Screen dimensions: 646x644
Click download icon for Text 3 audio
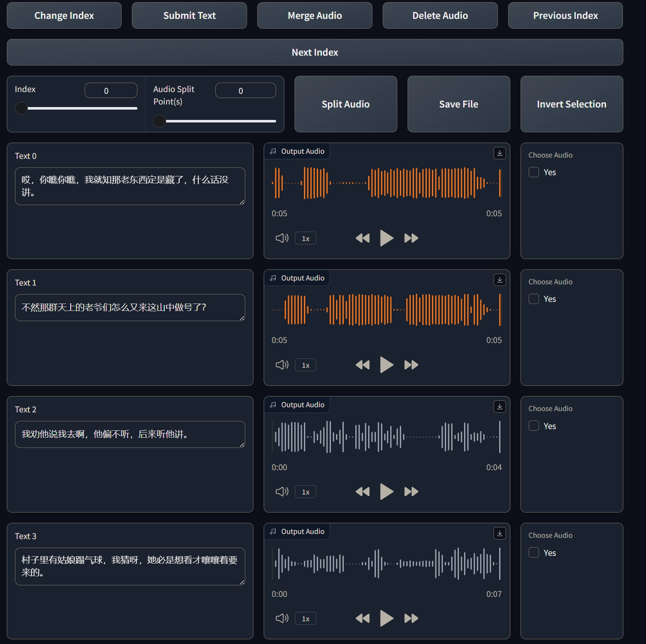[500, 534]
